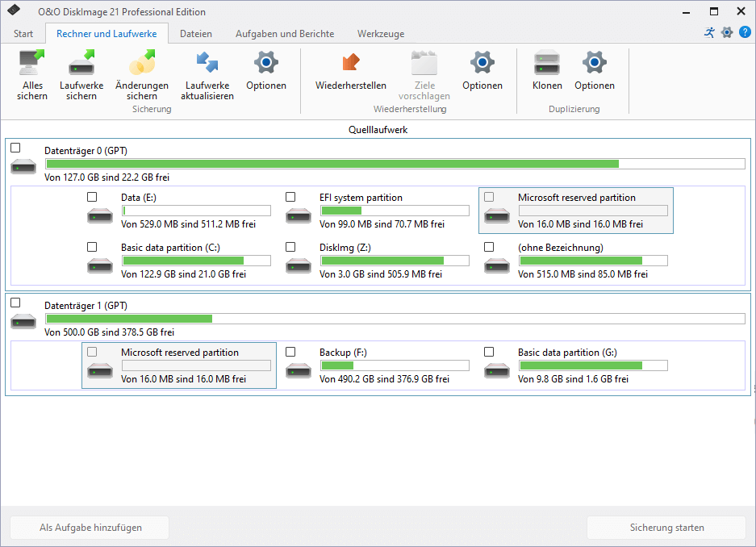
Task: Click the Quelllaufwerk heading
Action: [x=378, y=130]
